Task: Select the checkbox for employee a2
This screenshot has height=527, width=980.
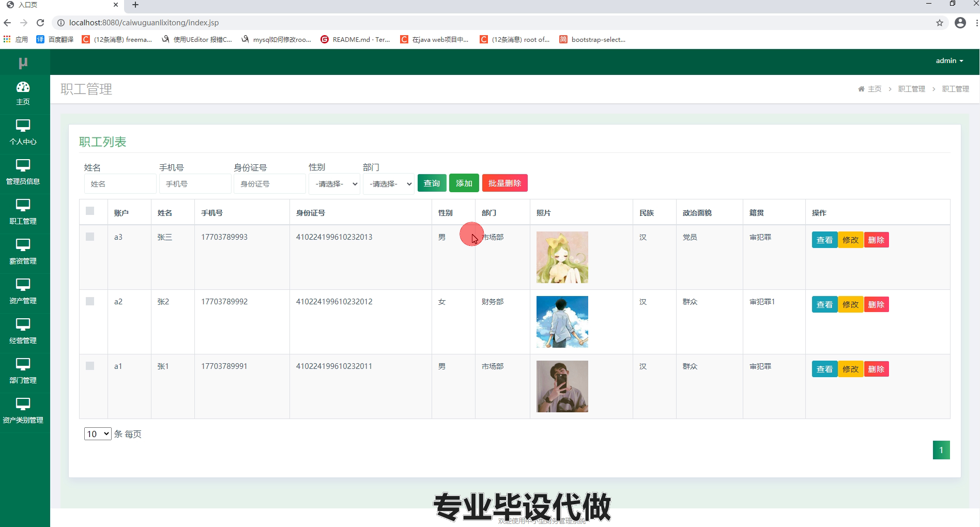Action: [90, 301]
